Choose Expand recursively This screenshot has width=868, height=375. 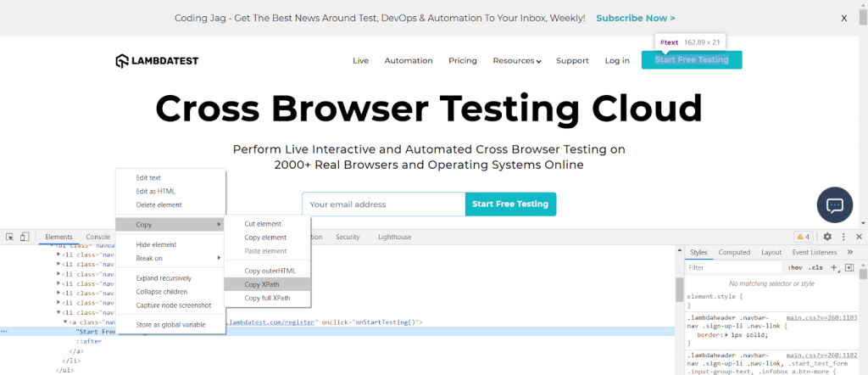point(170,278)
